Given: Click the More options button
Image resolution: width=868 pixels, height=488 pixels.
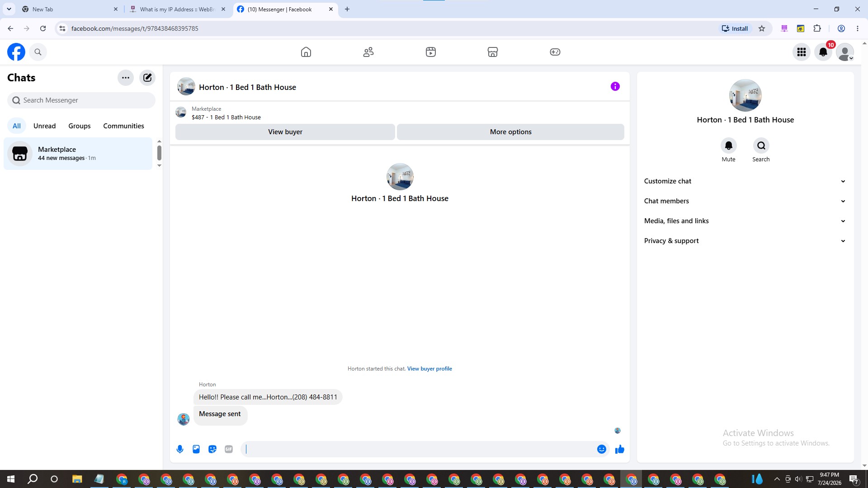Looking at the screenshot, I should [x=511, y=132].
